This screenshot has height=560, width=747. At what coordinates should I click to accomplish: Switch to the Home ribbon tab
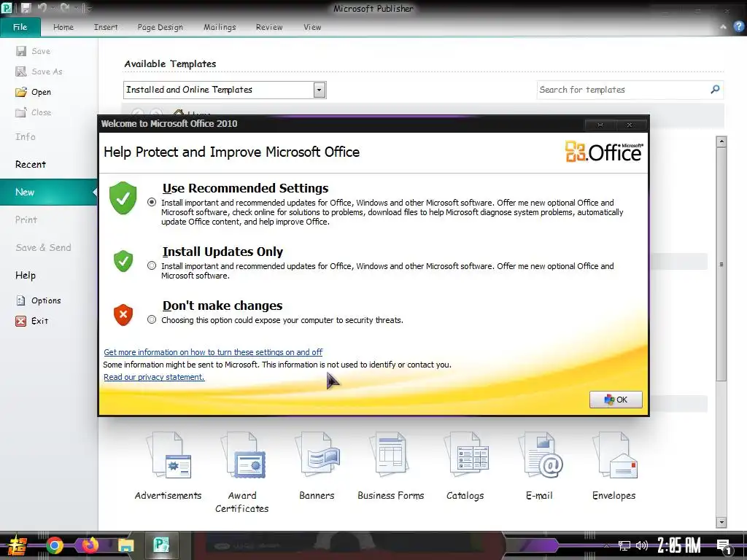click(x=63, y=27)
